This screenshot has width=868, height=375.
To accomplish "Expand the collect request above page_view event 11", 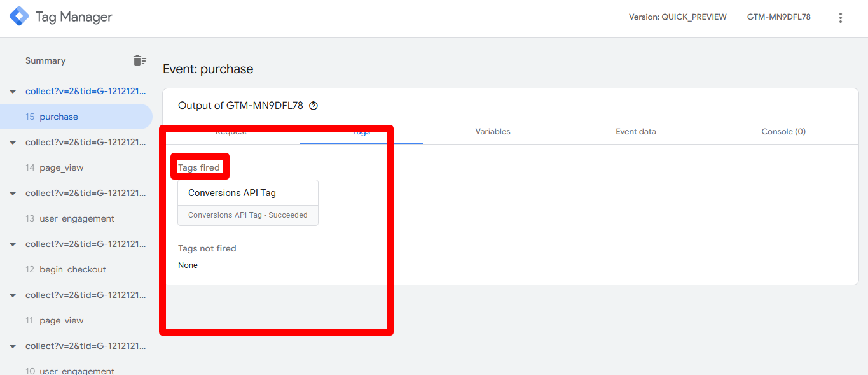I will tap(12, 295).
